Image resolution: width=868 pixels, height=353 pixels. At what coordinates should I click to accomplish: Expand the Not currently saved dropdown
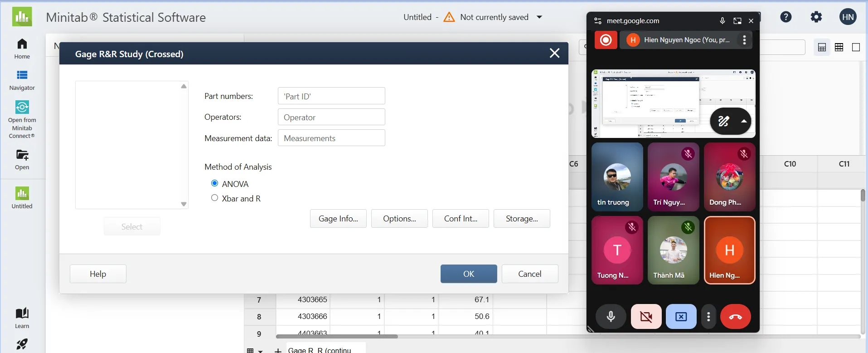(x=539, y=17)
